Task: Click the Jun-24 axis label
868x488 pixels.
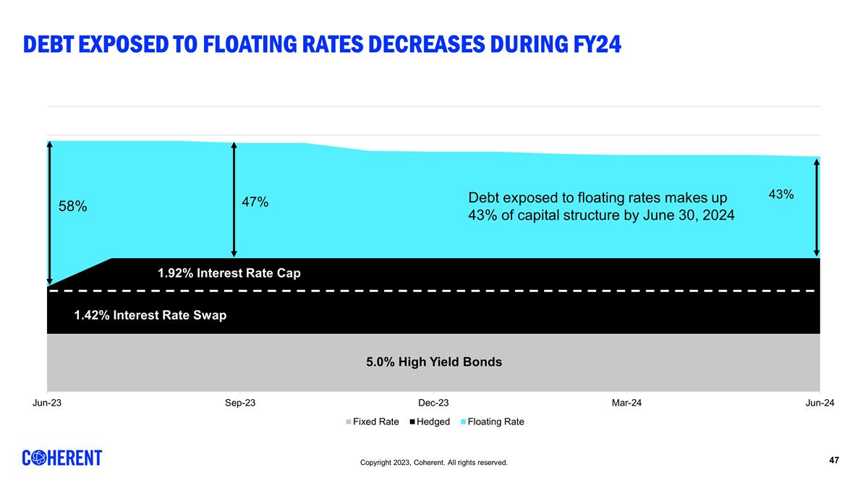Action: click(x=820, y=403)
